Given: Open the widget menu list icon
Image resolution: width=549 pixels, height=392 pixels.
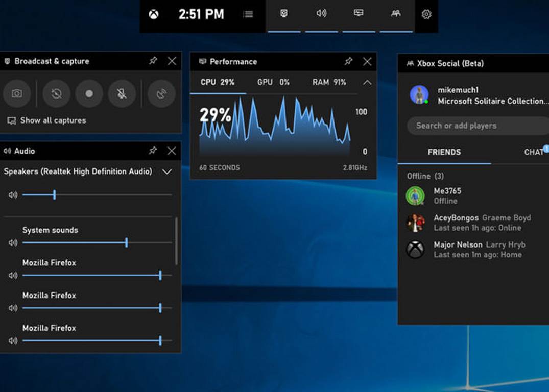Looking at the screenshot, I should pos(248,15).
